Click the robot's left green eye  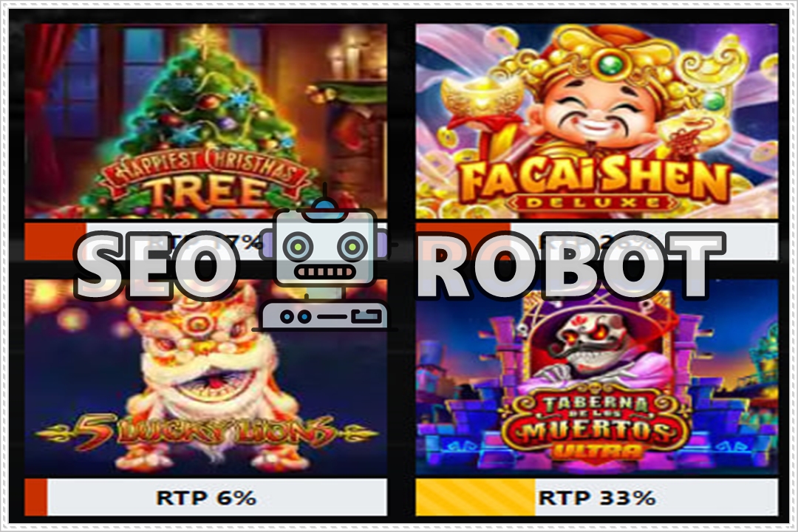click(298, 246)
